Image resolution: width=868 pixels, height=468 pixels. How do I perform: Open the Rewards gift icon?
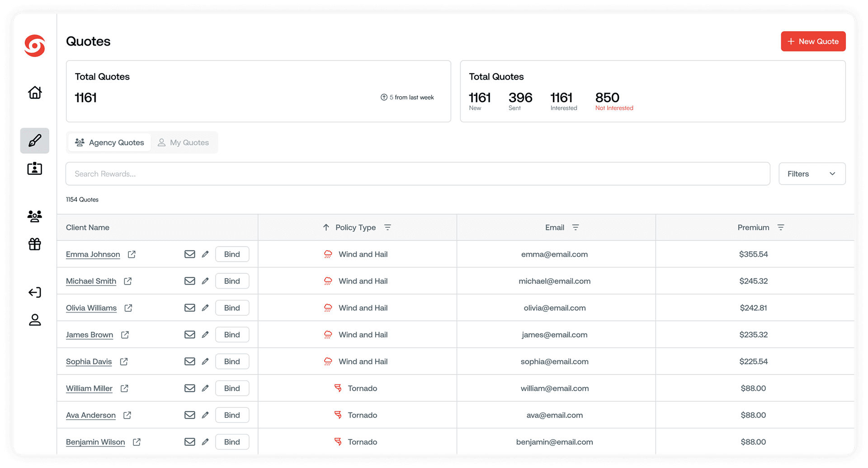coord(35,244)
